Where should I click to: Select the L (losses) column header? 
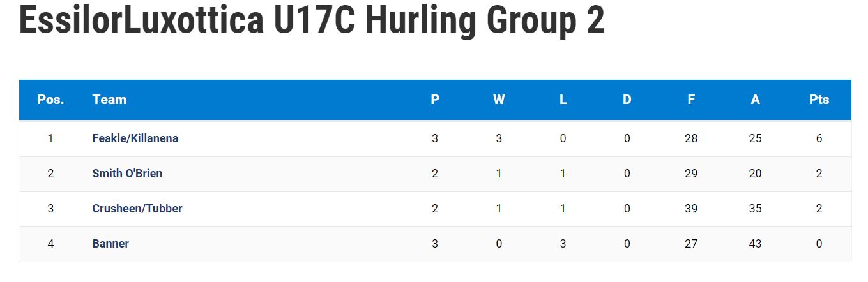coord(563,100)
